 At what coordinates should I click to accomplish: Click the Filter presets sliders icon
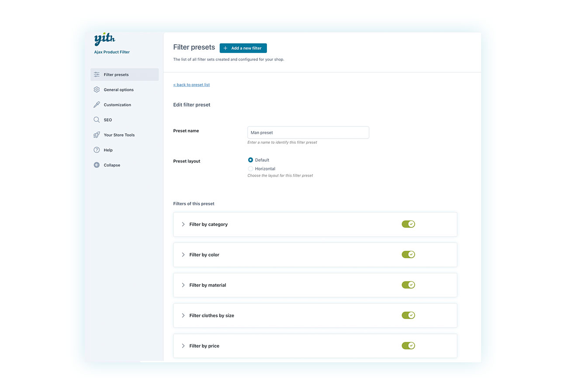pyautogui.click(x=97, y=75)
